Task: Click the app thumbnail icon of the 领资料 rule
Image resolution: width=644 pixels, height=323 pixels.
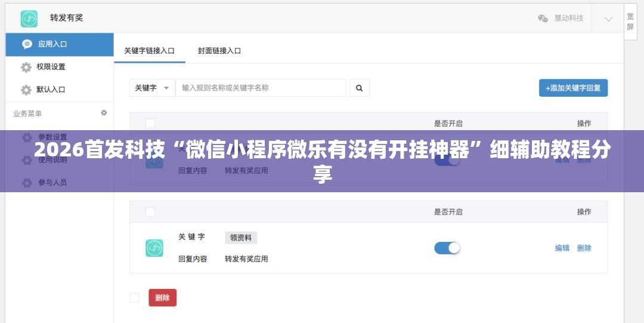Action: (x=154, y=248)
